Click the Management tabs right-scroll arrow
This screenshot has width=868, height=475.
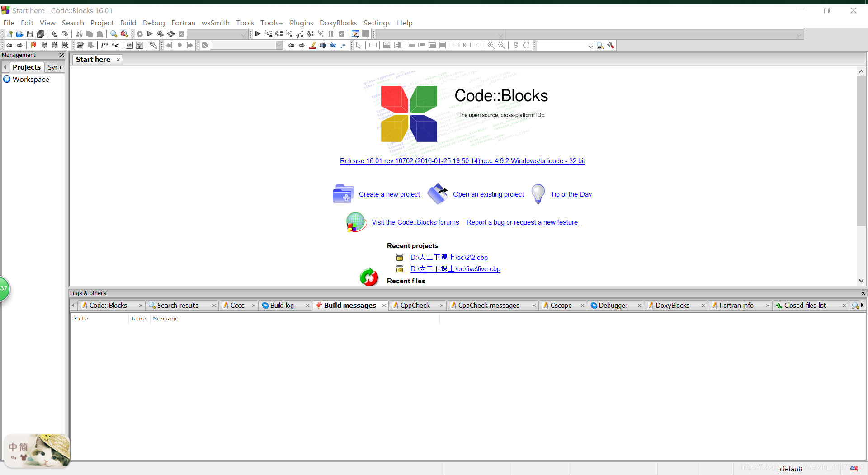(x=61, y=67)
